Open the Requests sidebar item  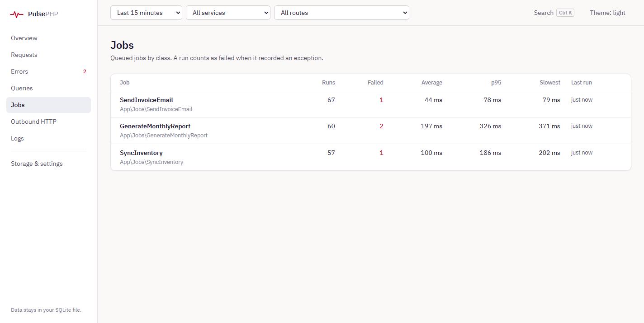coord(48,55)
